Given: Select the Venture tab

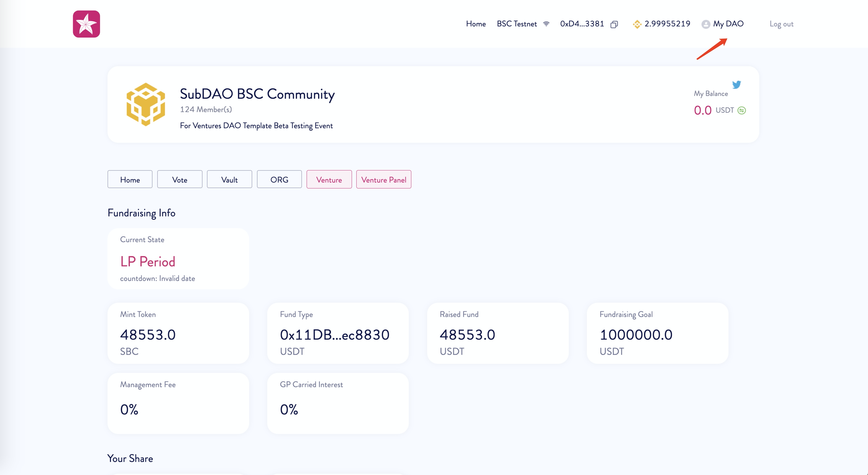Looking at the screenshot, I should (x=329, y=179).
